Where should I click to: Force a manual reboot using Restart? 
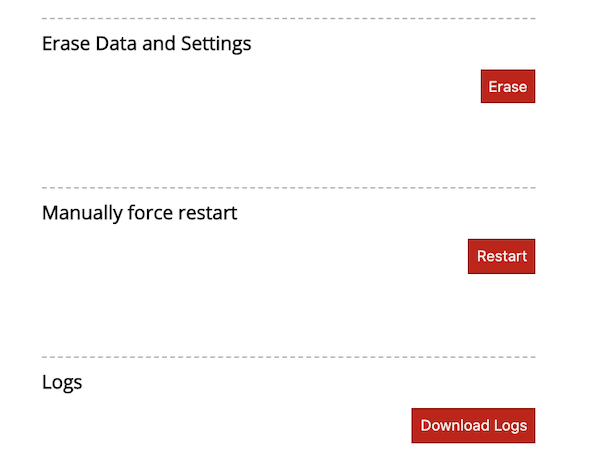click(x=501, y=256)
